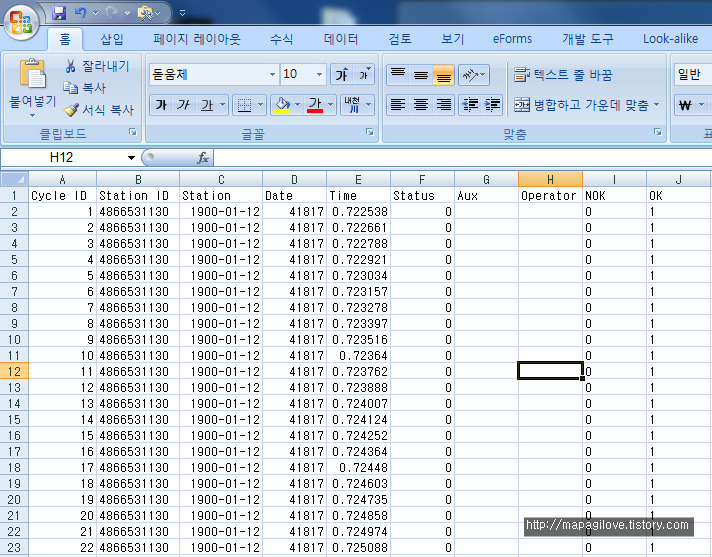Apply yellow fill color
Viewport: 712px width, 557px height.
[282, 105]
